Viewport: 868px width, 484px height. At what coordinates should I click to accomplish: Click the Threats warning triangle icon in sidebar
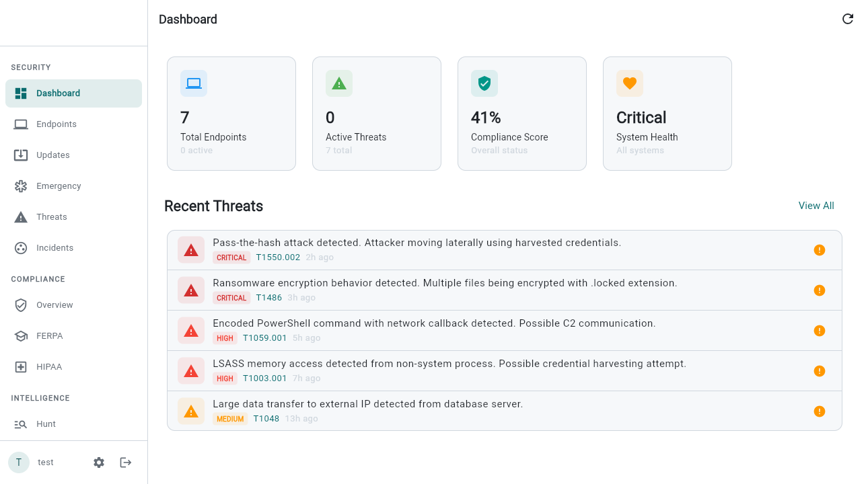click(20, 216)
